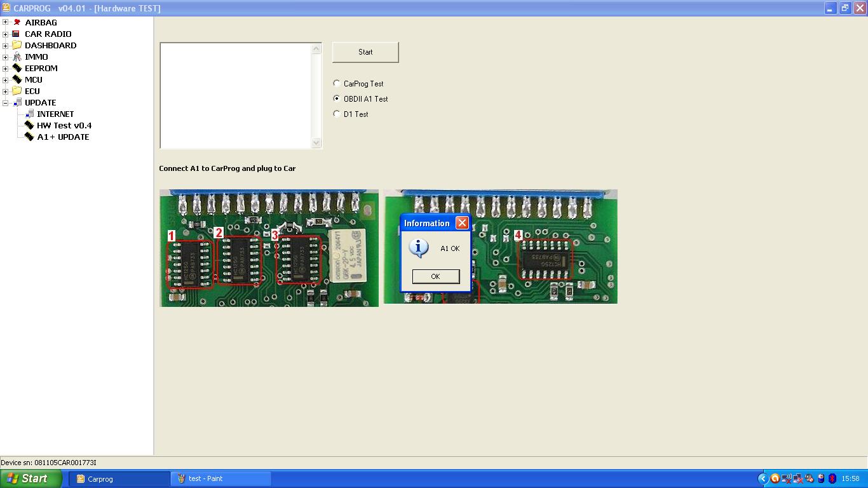Click the PCB image with chips 1-3
The width and height of the screenshot is (868, 488).
coord(269,248)
